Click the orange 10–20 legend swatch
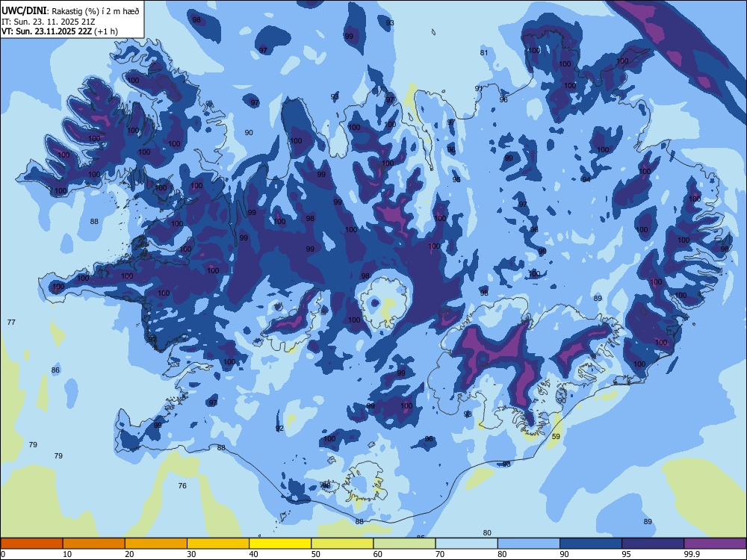 pyautogui.click(x=94, y=544)
